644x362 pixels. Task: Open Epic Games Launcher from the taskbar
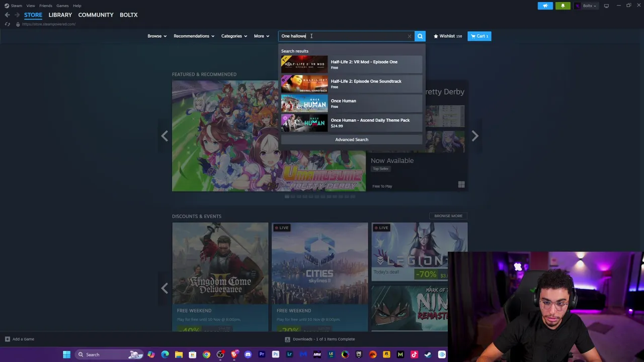pos(359,354)
